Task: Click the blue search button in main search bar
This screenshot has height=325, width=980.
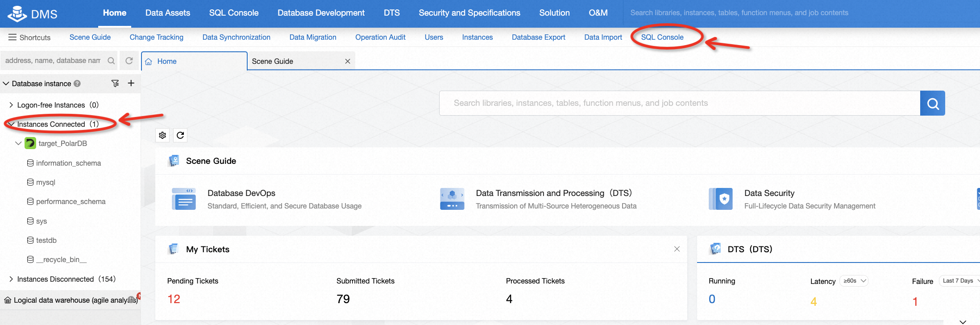Action: coord(933,103)
